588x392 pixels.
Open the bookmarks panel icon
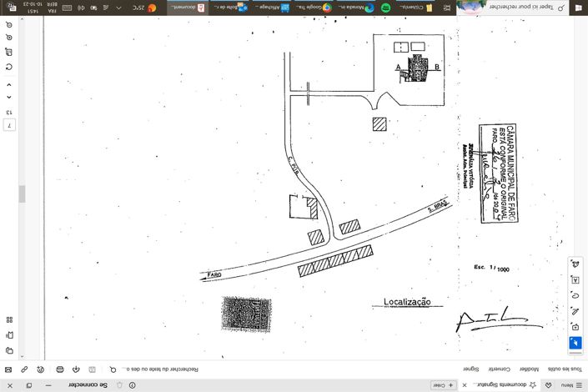pos(9,334)
